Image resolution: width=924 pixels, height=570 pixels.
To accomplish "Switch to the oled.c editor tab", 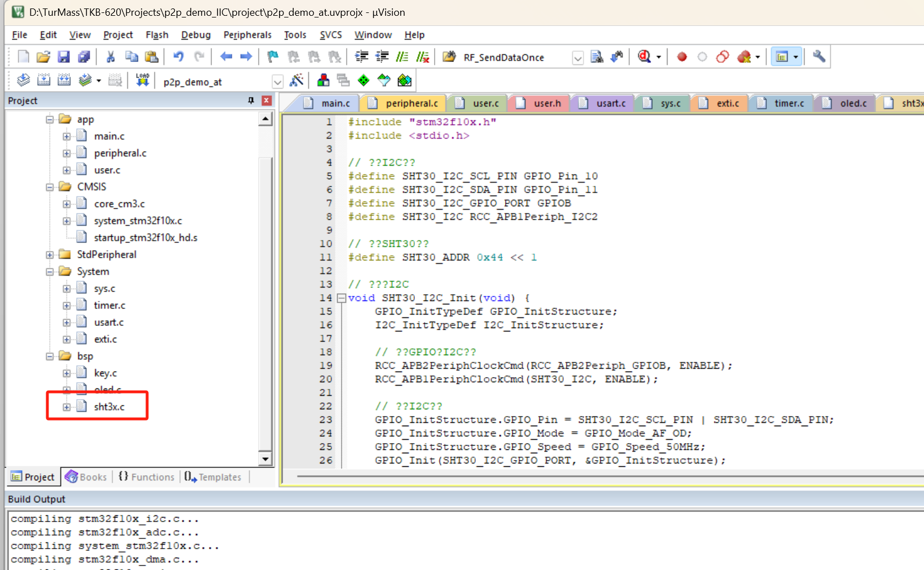I will coord(846,103).
